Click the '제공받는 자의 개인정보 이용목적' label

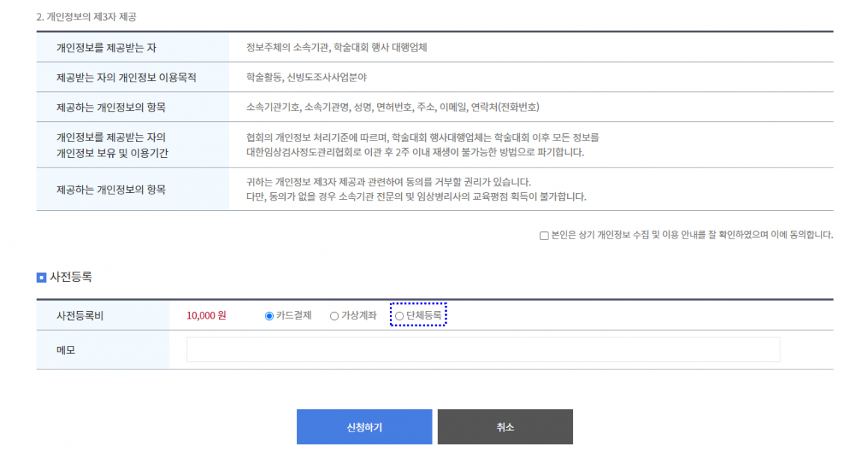click(131, 78)
